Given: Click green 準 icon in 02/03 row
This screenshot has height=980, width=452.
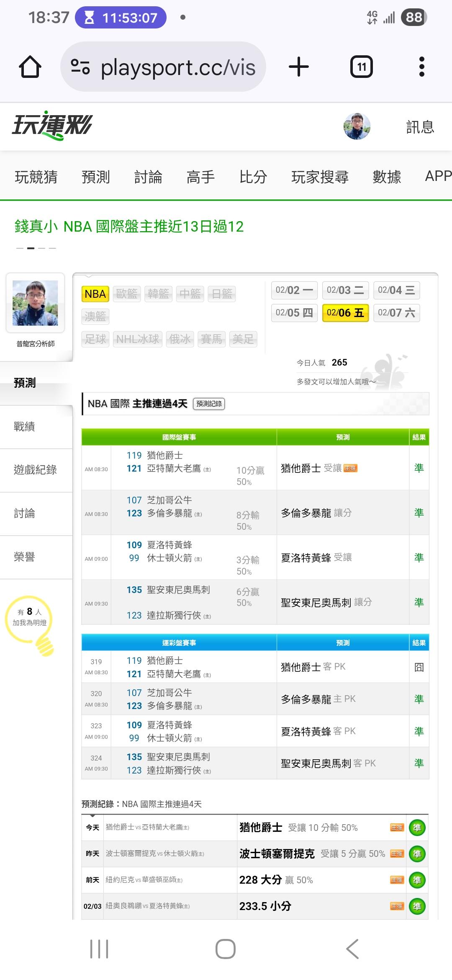Looking at the screenshot, I should [417, 906].
